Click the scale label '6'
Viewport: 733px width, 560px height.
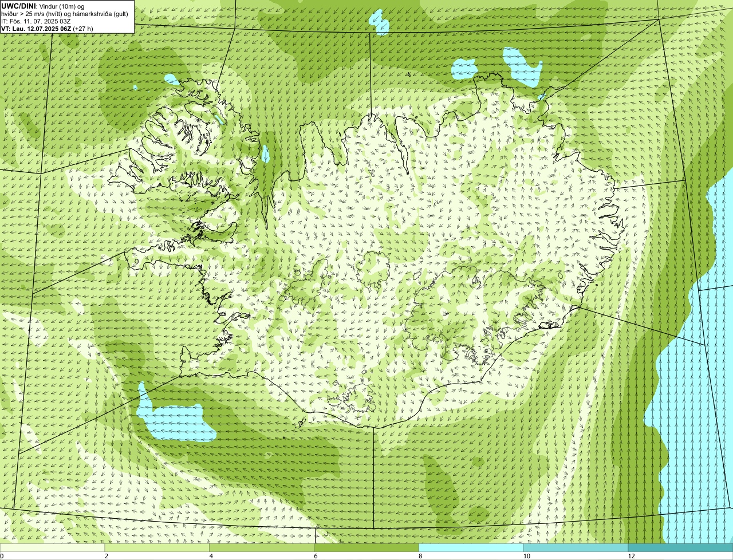click(x=316, y=556)
